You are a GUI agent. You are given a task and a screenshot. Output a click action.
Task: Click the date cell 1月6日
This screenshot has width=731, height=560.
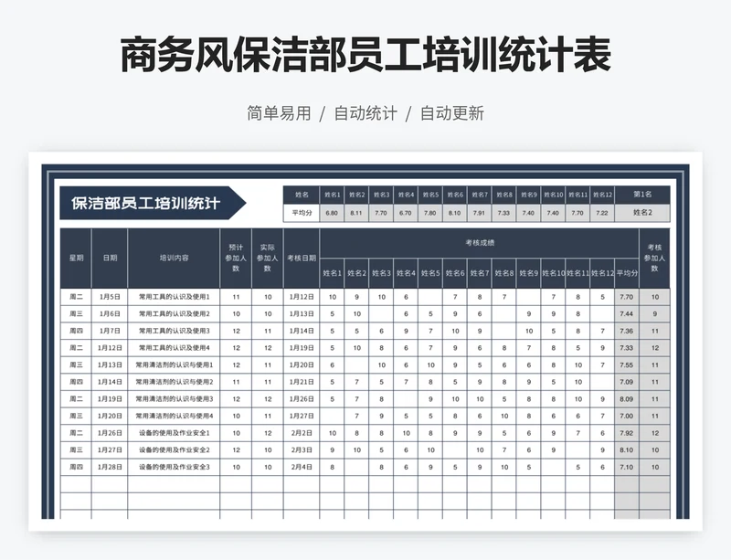tap(110, 314)
